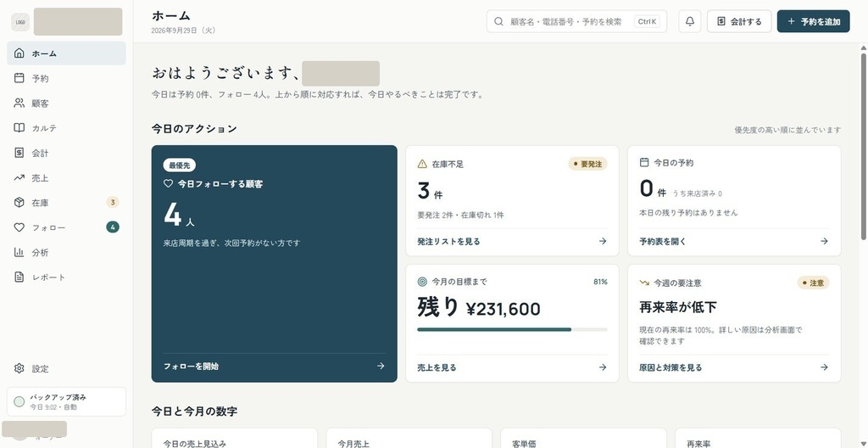The height and width of the screenshot is (448, 868).
Task: Click the Ctrl K shortcut hint
Action: coord(647,21)
